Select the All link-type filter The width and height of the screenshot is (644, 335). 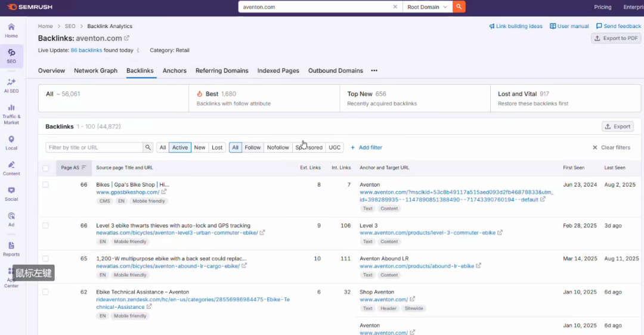(x=236, y=147)
